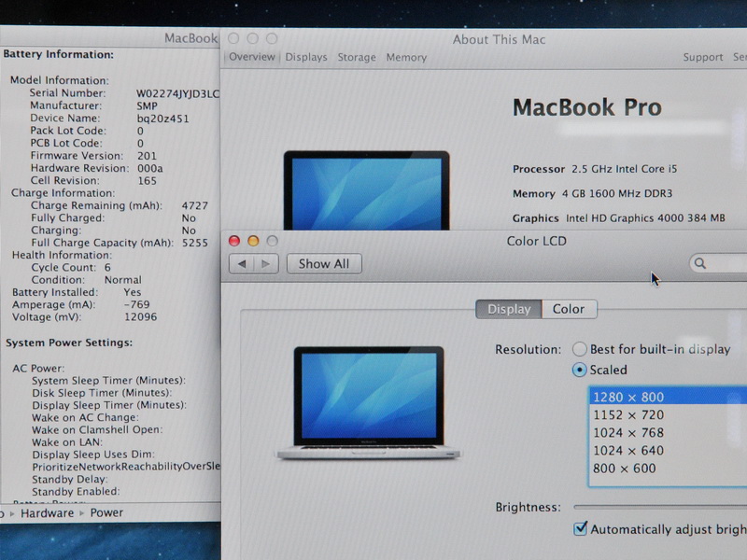Select the Full Charge Capacity value 5255

195,243
